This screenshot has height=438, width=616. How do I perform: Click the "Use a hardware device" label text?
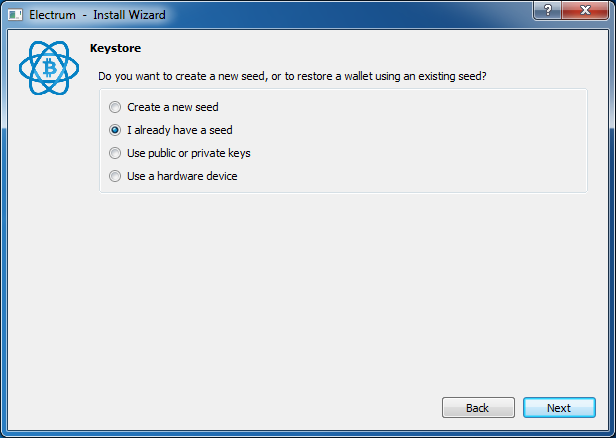point(182,176)
